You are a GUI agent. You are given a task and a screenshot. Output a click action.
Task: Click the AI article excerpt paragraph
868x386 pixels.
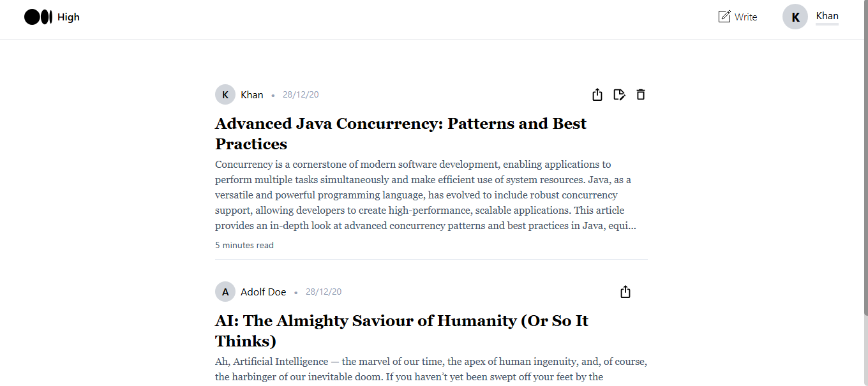[431, 369]
